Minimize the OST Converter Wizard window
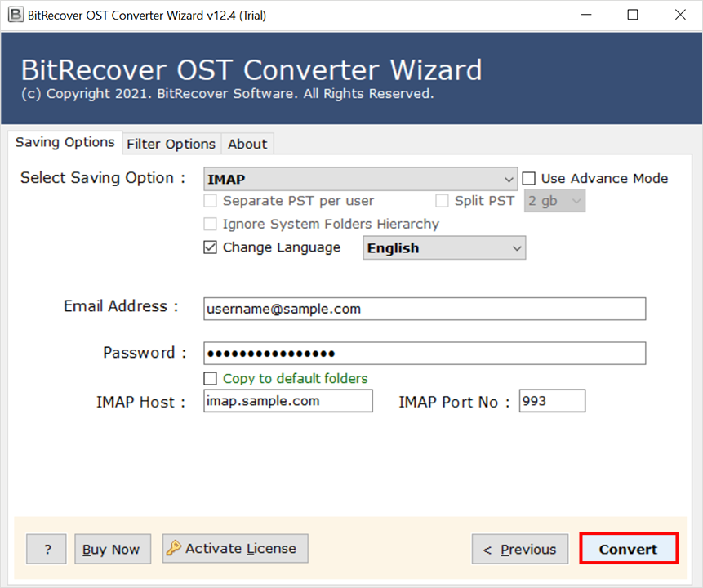 (586, 15)
